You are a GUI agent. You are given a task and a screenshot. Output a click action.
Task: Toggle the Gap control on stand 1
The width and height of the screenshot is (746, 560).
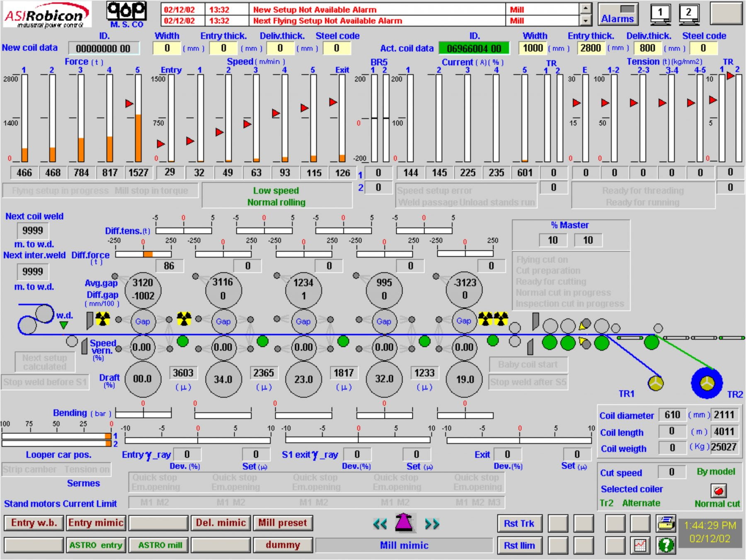tap(143, 321)
